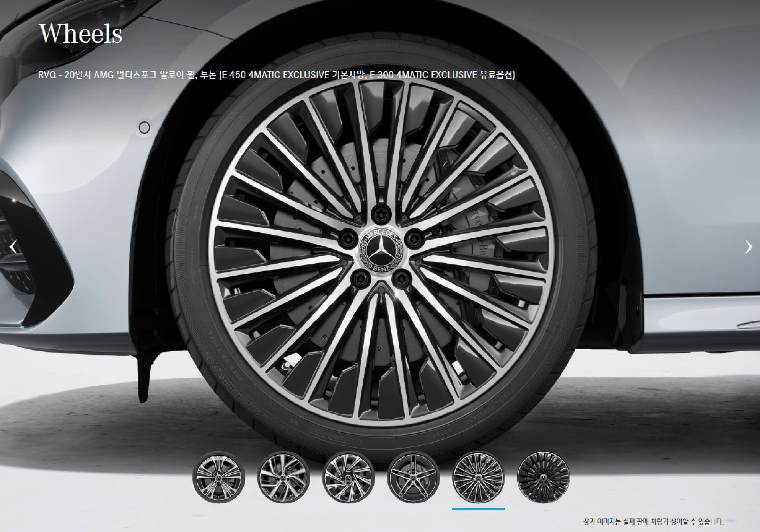
Task: Go to the previous slide with left arrow
Action: pos(13,246)
